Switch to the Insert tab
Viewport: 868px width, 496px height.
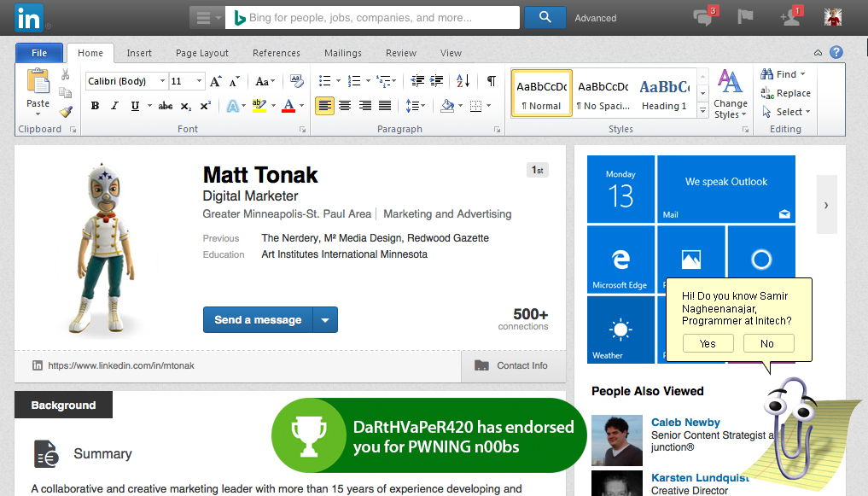139,53
